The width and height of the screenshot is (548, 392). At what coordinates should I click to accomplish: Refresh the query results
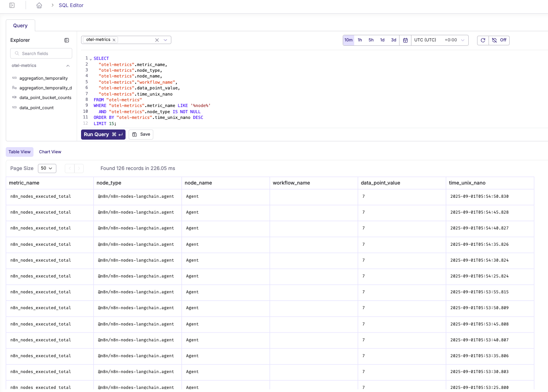[x=483, y=40]
